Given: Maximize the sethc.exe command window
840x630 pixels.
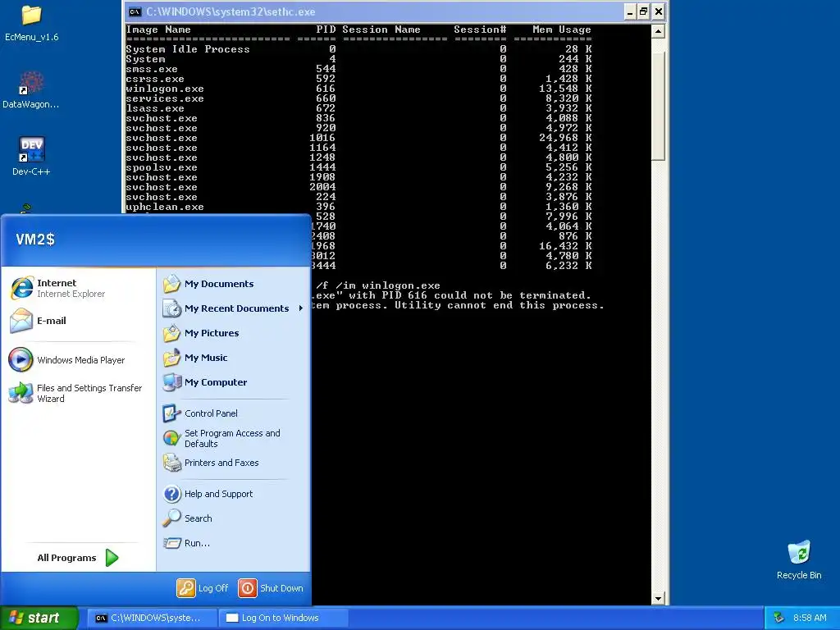Looking at the screenshot, I should point(643,11).
